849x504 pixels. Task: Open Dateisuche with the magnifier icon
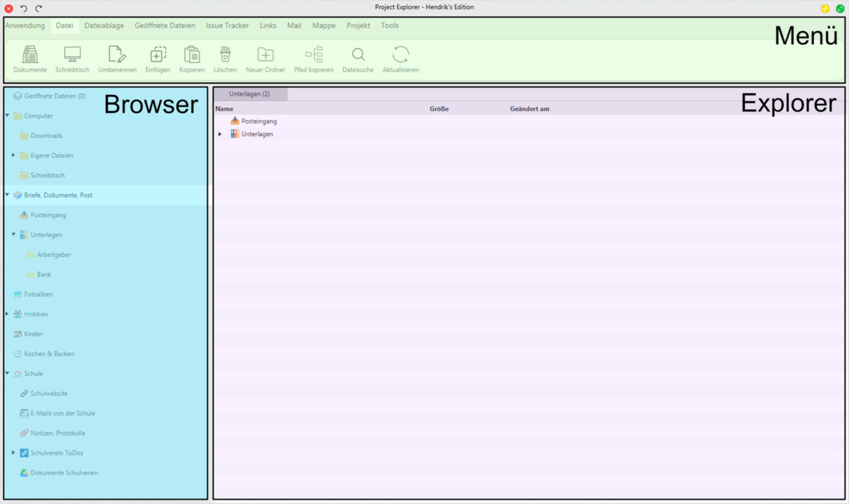357,59
